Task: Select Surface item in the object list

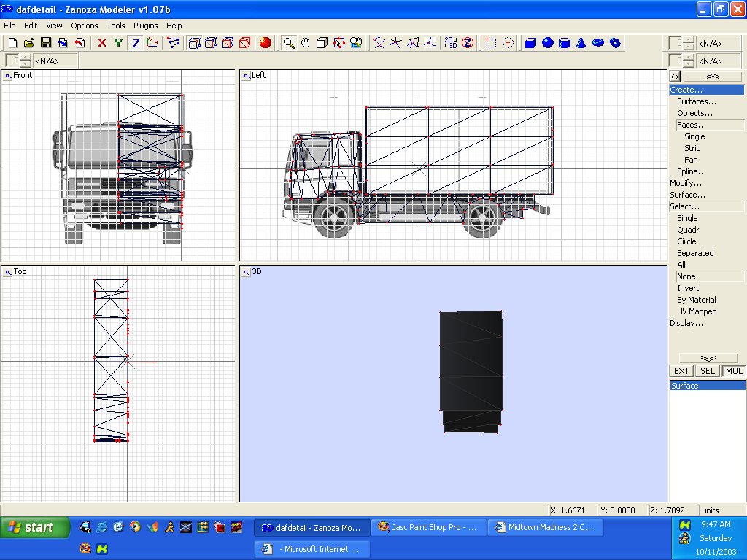Action: pos(685,386)
